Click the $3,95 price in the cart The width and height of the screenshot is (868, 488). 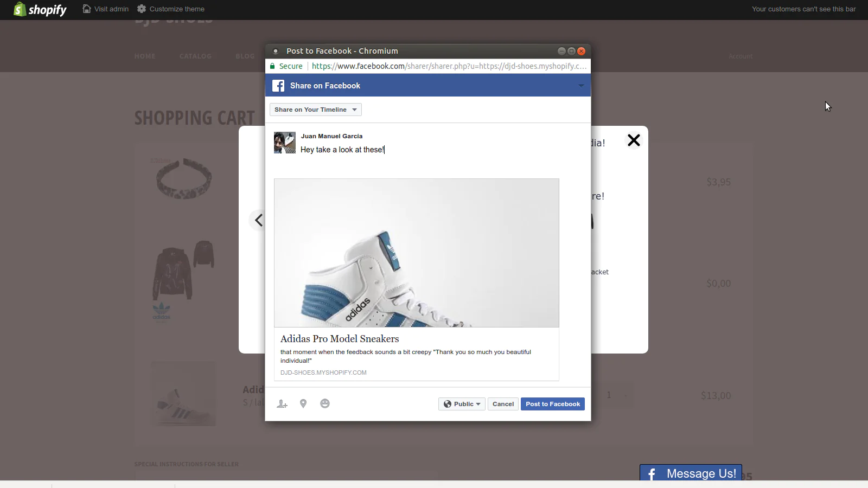click(718, 182)
